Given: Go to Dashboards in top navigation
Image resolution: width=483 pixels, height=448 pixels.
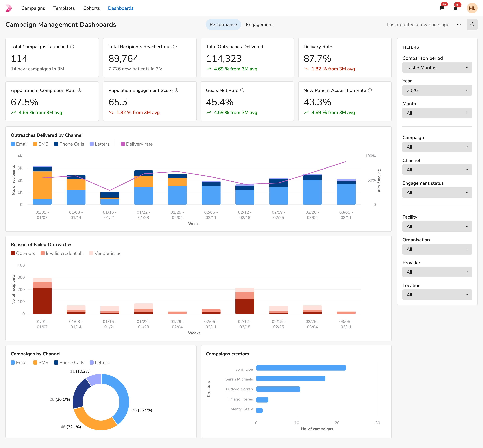Looking at the screenshot, I should 121,8.
